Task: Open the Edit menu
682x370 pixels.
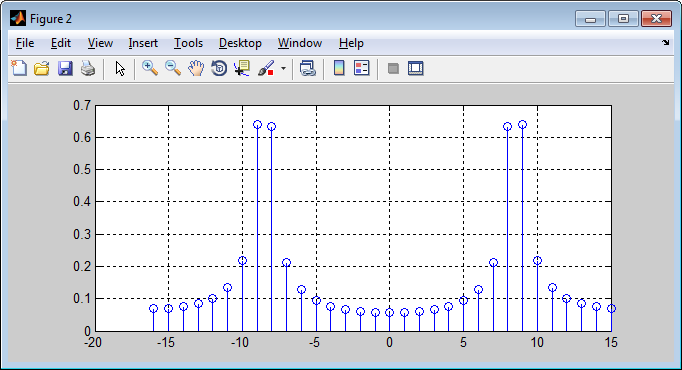Action: [x=60, y=43]
